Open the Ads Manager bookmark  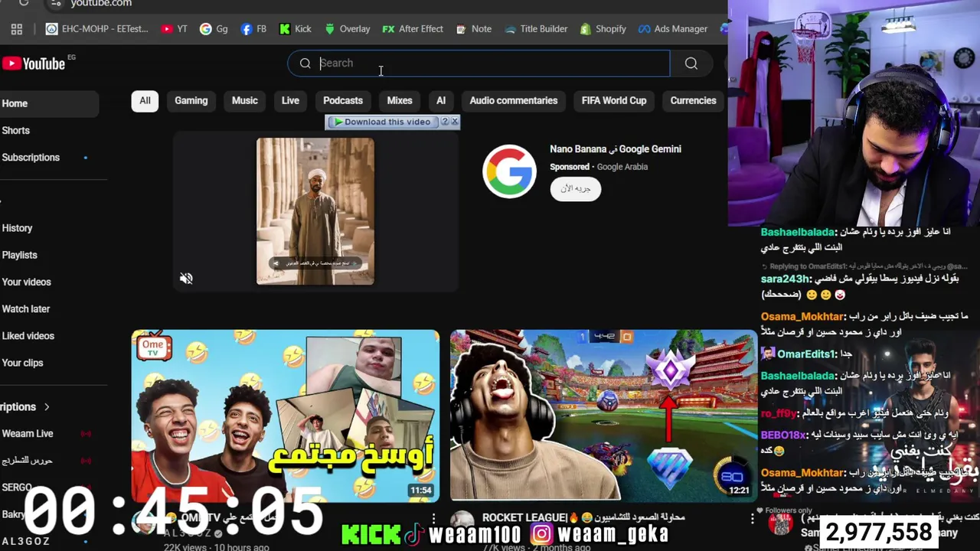click(673, 29)
